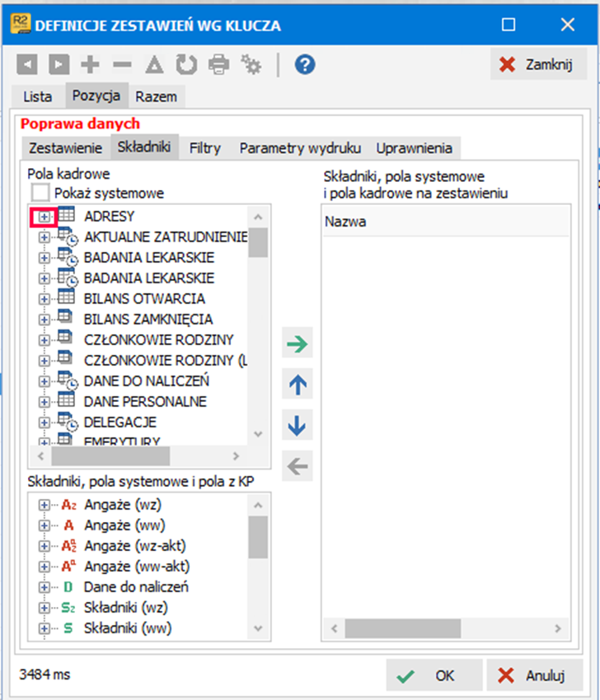Add selected field with green right arrow

297,343
